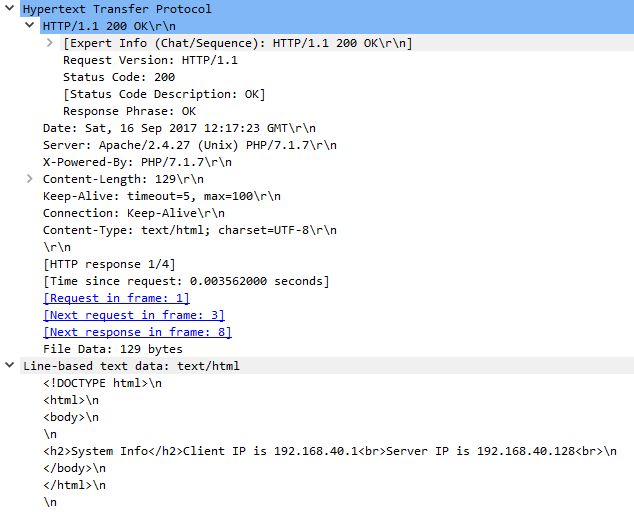Viewport: 634px width, 520px height.
Task: Select the System Info Client IP line
Action: 330,451
